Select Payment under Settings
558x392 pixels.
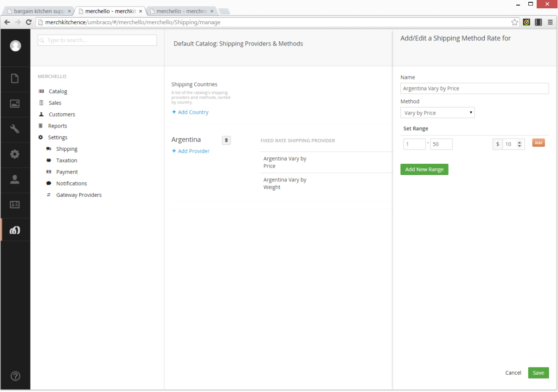[x=67, y=172]
